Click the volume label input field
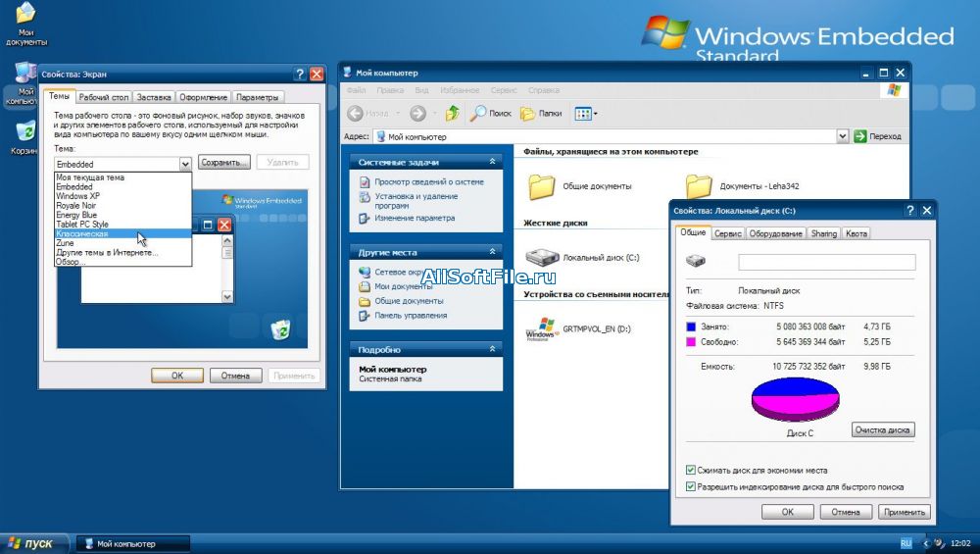This screenshot has height=554, width=980. [827, 262]
